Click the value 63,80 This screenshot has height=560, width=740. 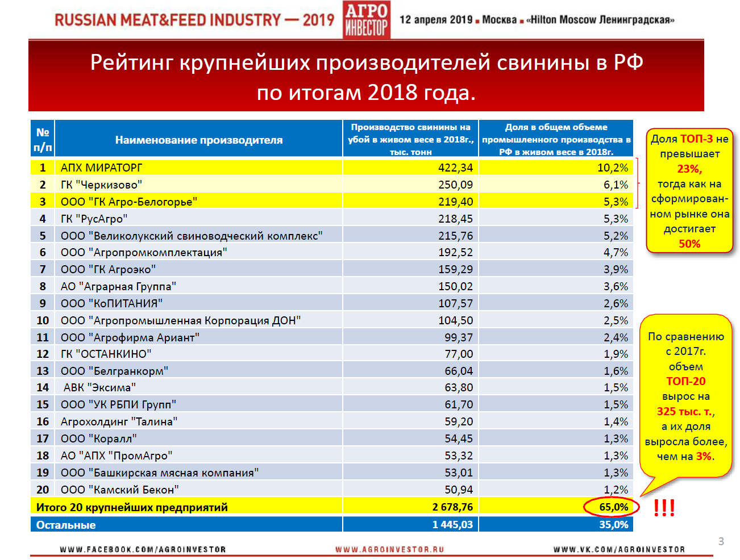pos(459,387)
